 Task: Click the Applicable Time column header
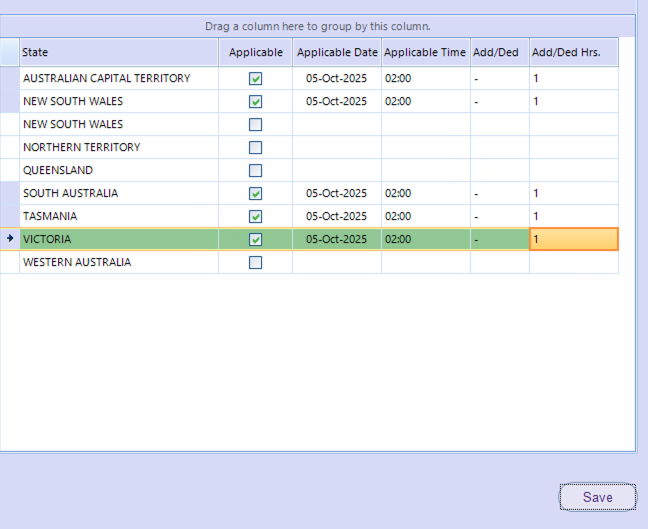[425, 52]
